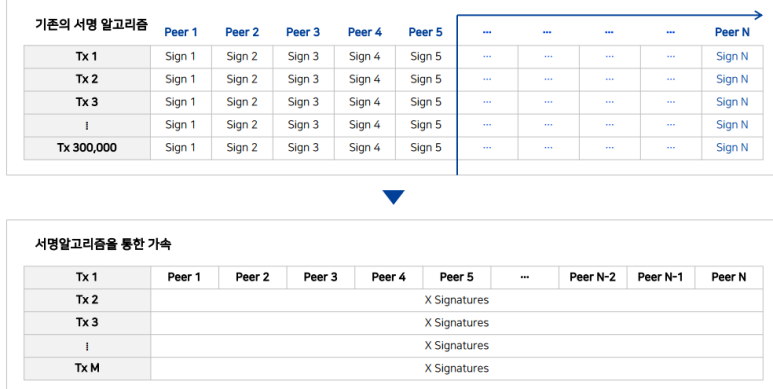Viewport: 773px width, 389px height.
Task: Click the Sign 1 cell in Tx 1 row
Action: [180, 57]
